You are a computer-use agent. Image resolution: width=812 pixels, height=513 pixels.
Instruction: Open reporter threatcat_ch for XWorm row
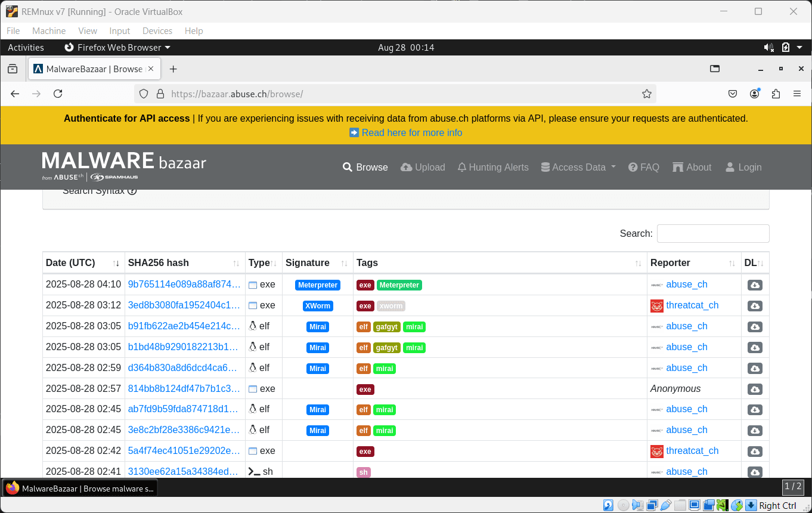pyautogui.click(x=692, y=305)
